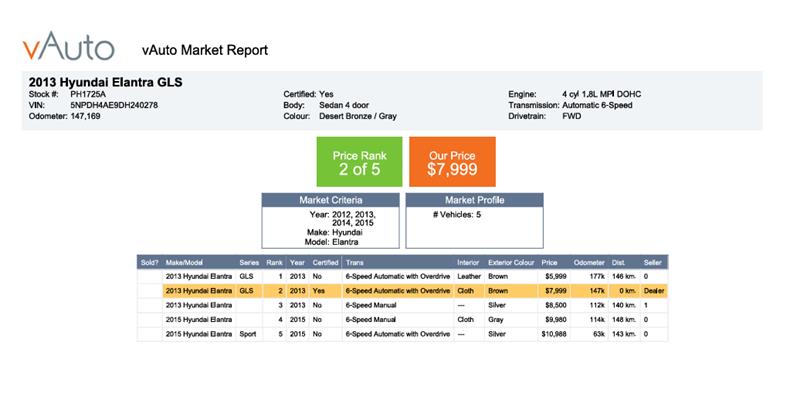Click distance 146 km. cell
The width and height of the screenshot is (800, 410).
[624, 276]
